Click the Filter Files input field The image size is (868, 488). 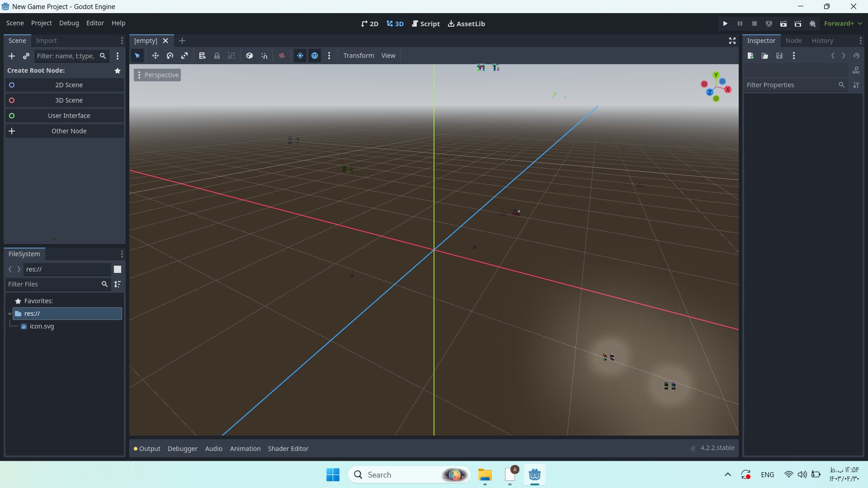54,284
